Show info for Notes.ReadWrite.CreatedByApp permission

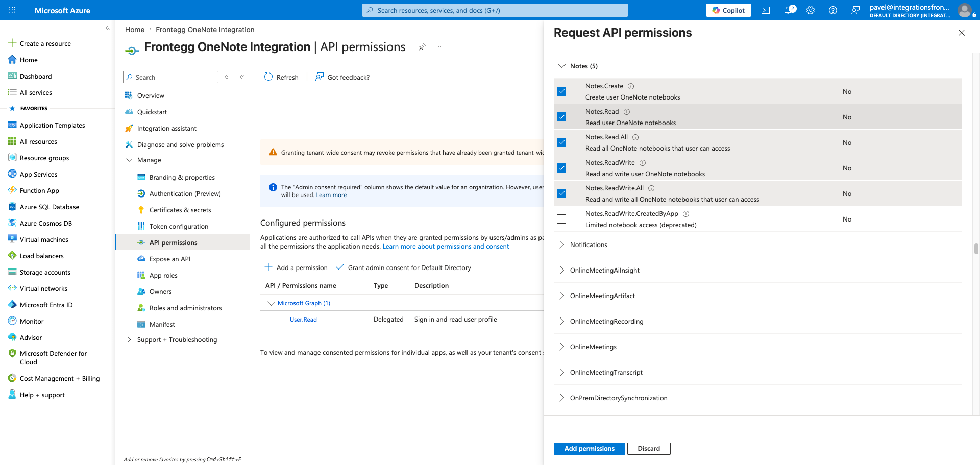686,214
